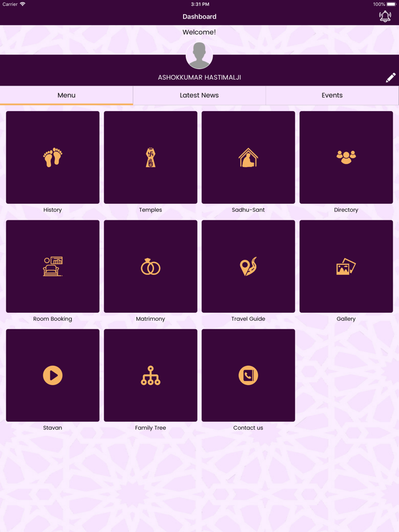Open the History footprints icon
The image size is (399, 532).
(x=52, y=157)
